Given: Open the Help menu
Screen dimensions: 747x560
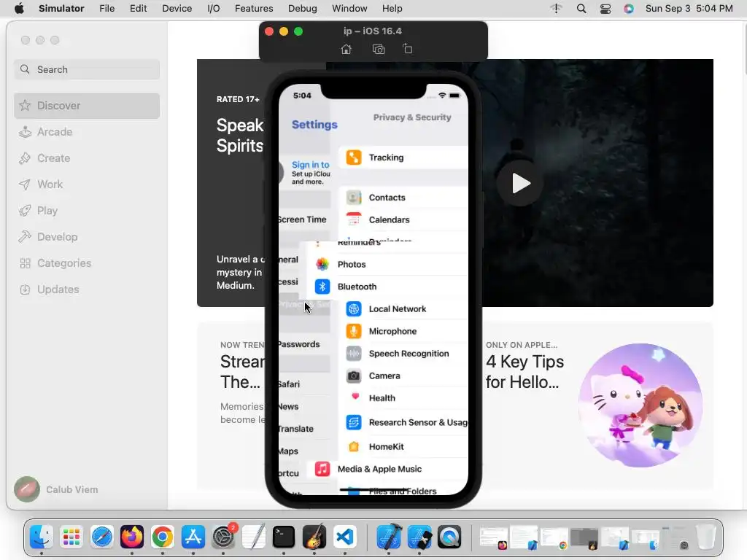Looking at the screenshot, I should point(392,9).
